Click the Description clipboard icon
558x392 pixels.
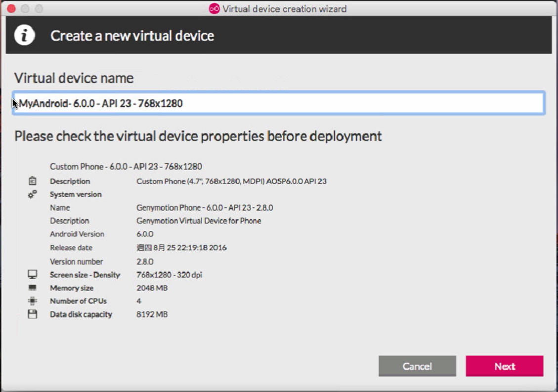click(33, 181)
